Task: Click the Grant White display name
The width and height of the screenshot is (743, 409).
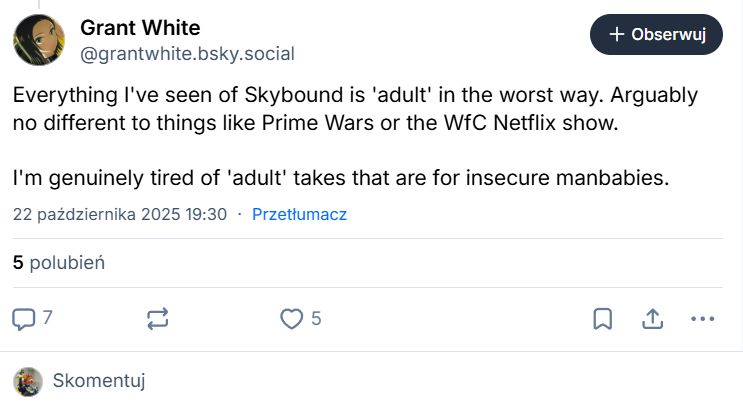Action: coord(140,28)
